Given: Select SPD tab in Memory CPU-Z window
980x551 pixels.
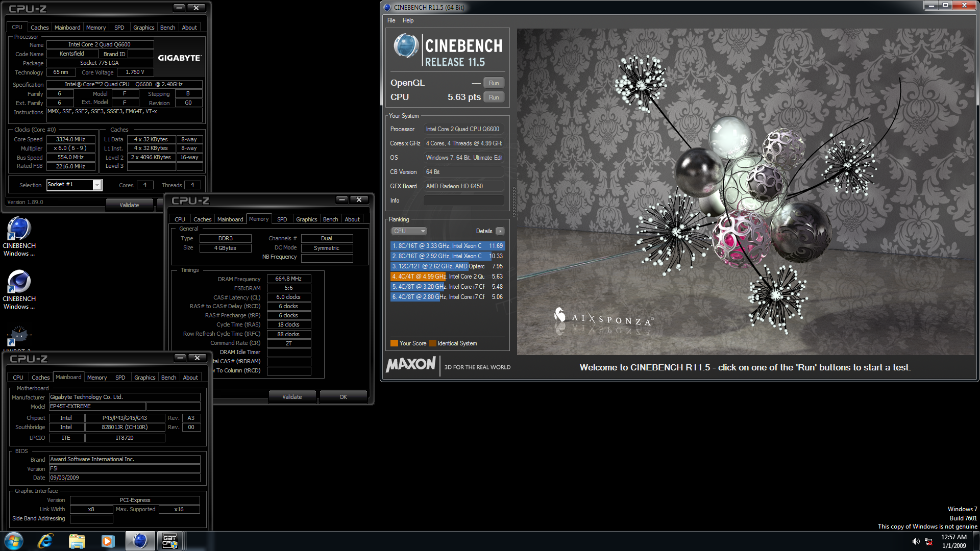Looking at the screenshot, I should click(282, 219).
